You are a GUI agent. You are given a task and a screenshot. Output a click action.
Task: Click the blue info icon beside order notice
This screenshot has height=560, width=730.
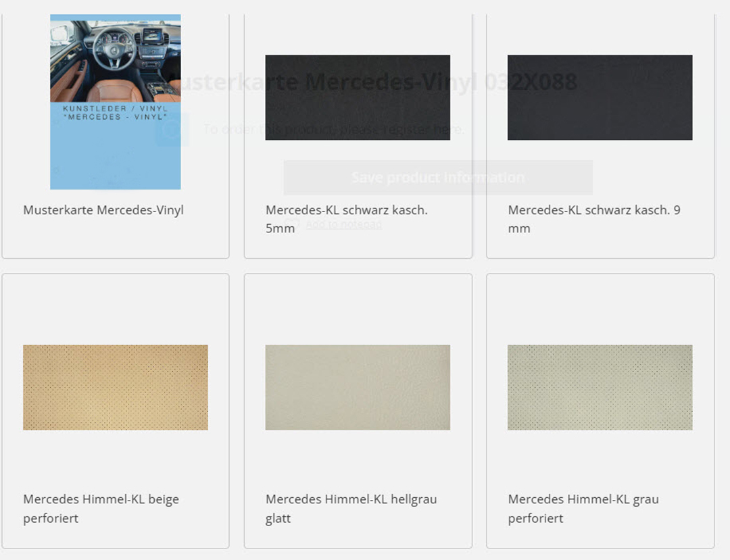pyautogui.click(x=172, y=130)
